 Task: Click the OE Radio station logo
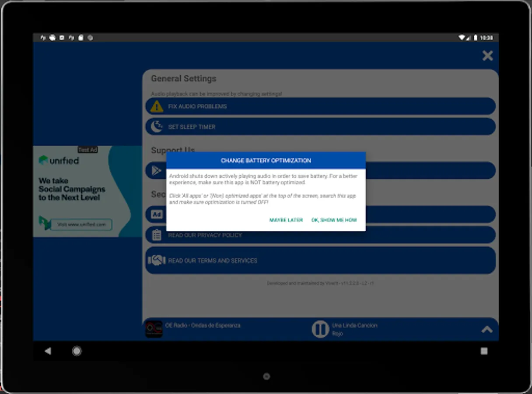pyautogui.click(x=154, y=329)
